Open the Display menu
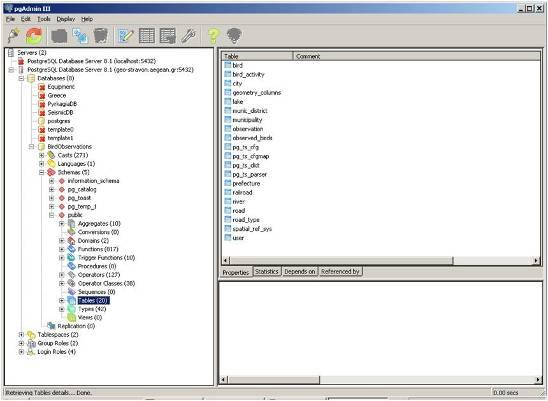The width and height of the screenshot is (548, 401). [66, 19]
